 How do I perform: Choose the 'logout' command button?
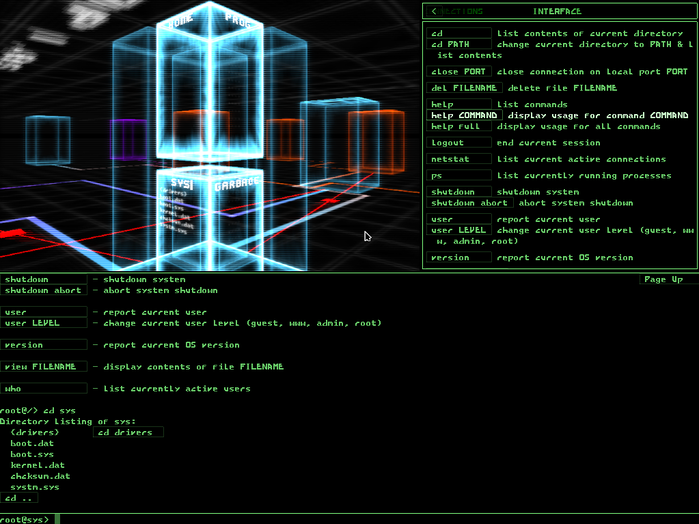click(459, 143)
